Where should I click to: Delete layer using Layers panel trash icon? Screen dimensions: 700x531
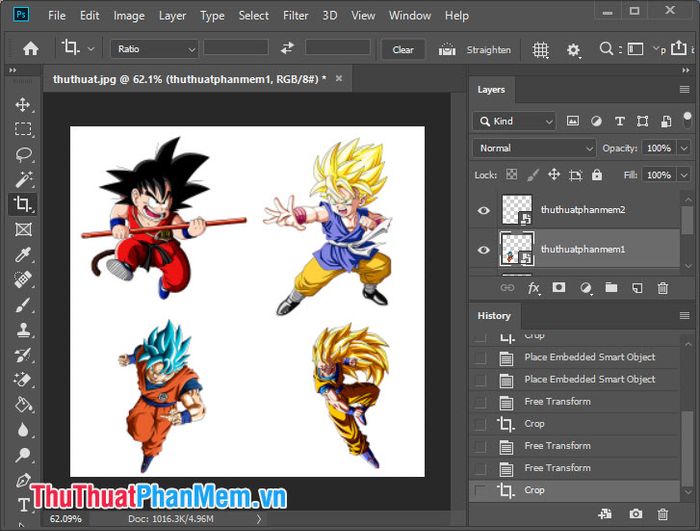[663, 288]
